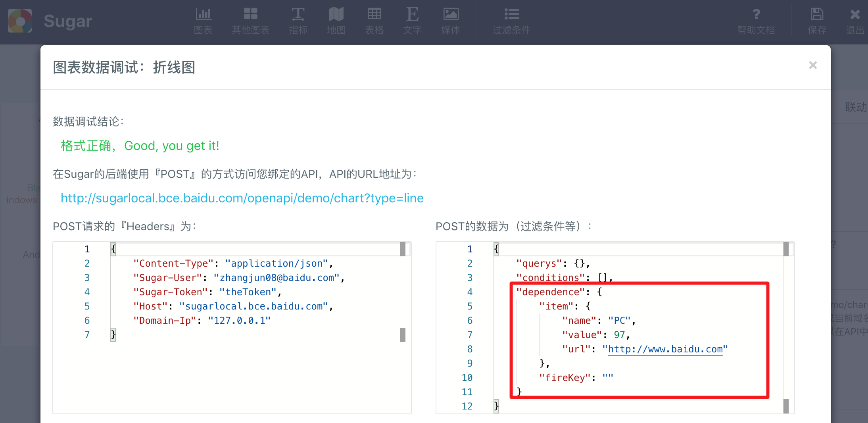
Task: Click the "PC" name value
Action: [620, 321]
